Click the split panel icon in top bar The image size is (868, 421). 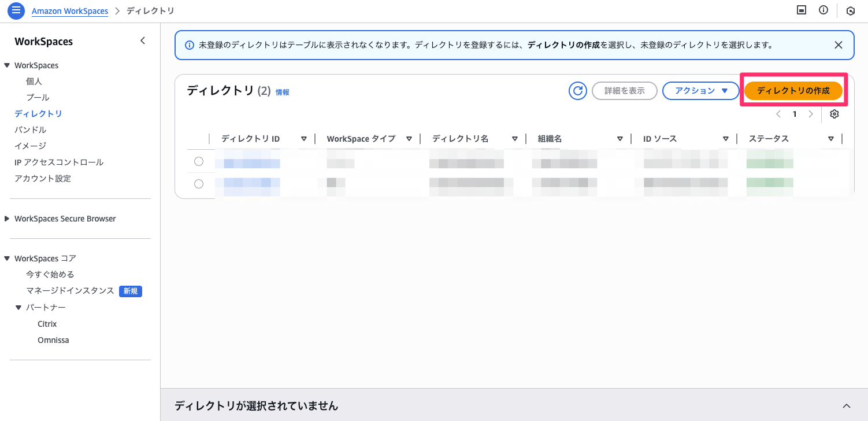pyautogui.click(x=801, y=10)
